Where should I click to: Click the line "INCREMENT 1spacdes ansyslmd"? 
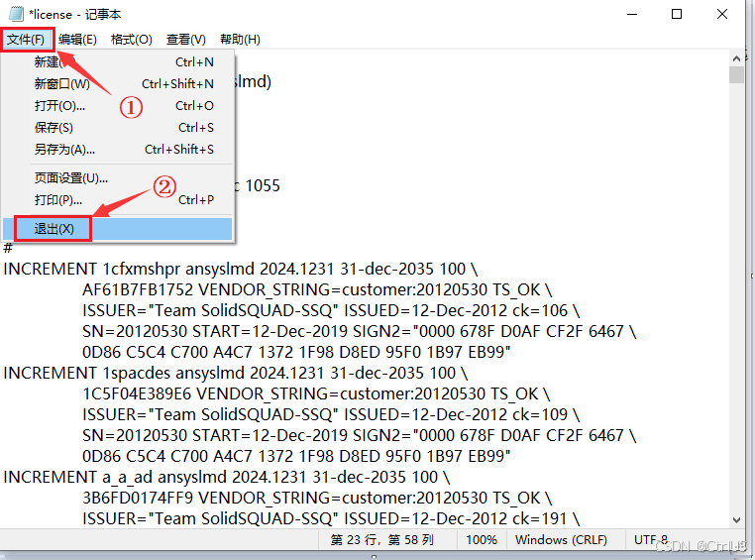click(236, 374)
